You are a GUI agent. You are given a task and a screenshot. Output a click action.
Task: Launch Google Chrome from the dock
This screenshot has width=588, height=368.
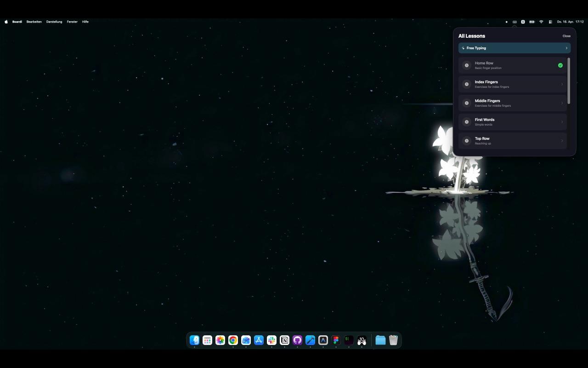coord(233,340)
